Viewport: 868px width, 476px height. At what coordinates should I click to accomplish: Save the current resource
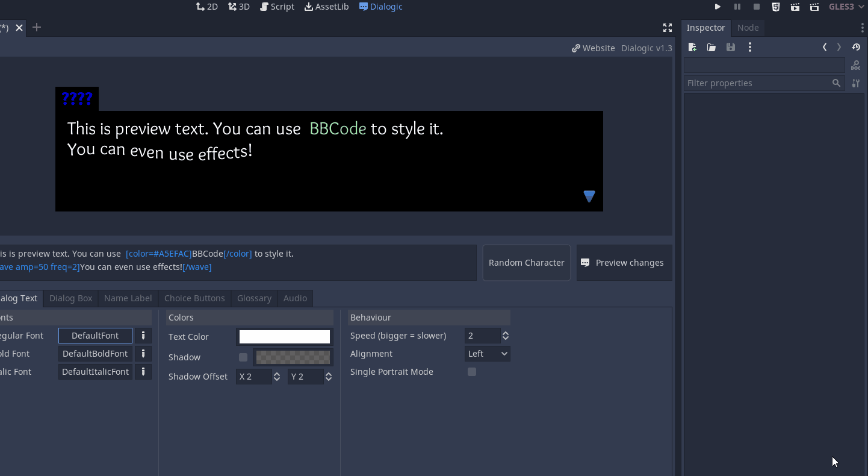730,47
